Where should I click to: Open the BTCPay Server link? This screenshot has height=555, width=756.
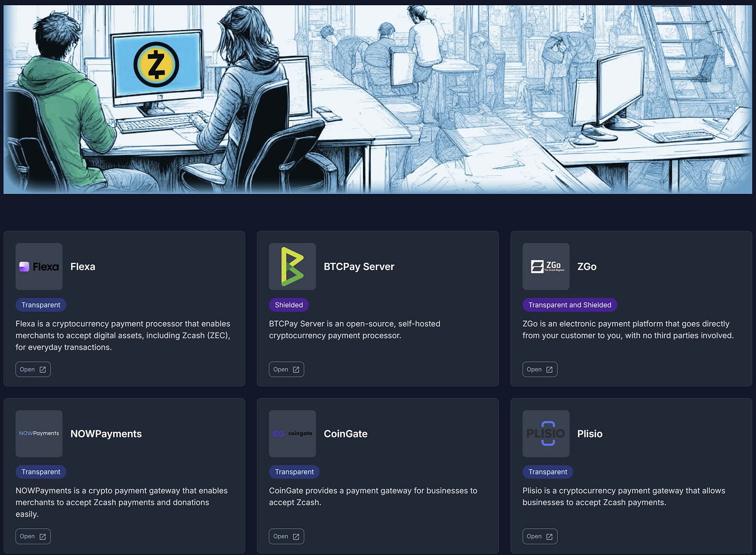[x=287, y=369]
